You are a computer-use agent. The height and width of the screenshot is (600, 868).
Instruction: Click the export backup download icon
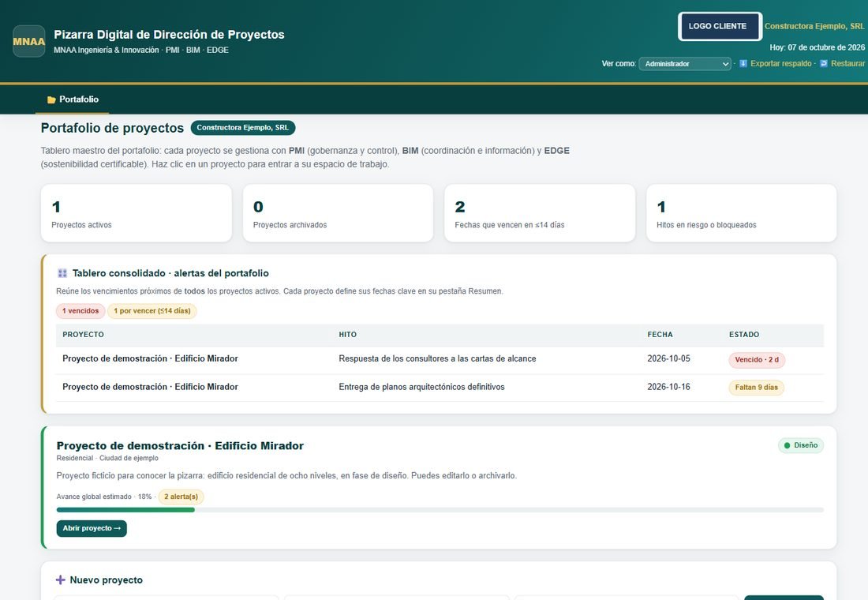pyautogui.click(x=743, y=64)
